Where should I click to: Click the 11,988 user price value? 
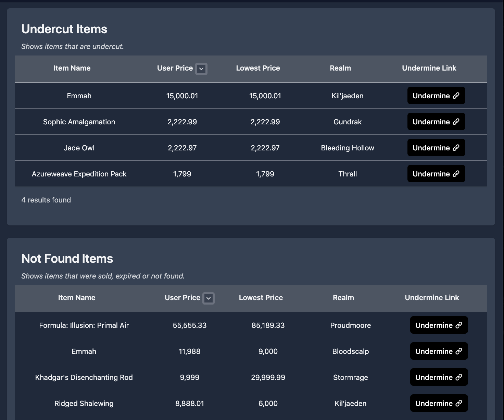pos(190,351)
